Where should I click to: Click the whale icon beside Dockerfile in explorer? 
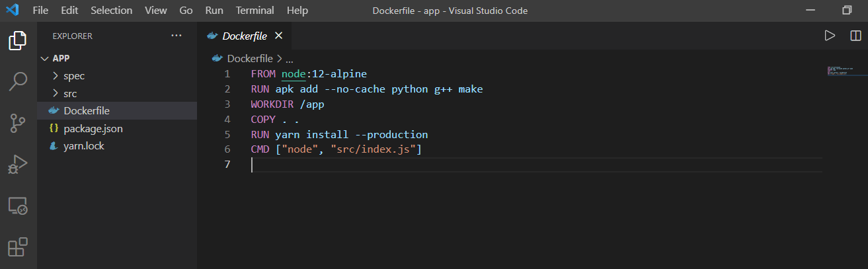54,111
